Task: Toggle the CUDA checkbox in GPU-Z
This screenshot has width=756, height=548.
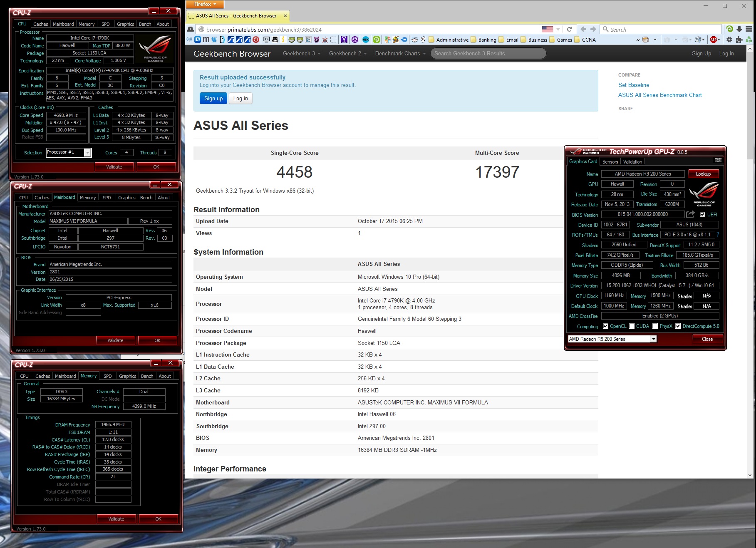Action: 632,326
